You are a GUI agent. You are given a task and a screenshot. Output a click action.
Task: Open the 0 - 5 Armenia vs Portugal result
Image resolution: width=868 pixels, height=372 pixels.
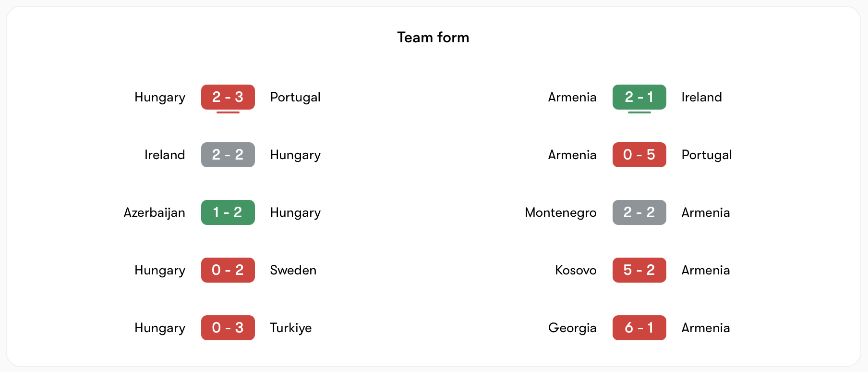[639, 155]
